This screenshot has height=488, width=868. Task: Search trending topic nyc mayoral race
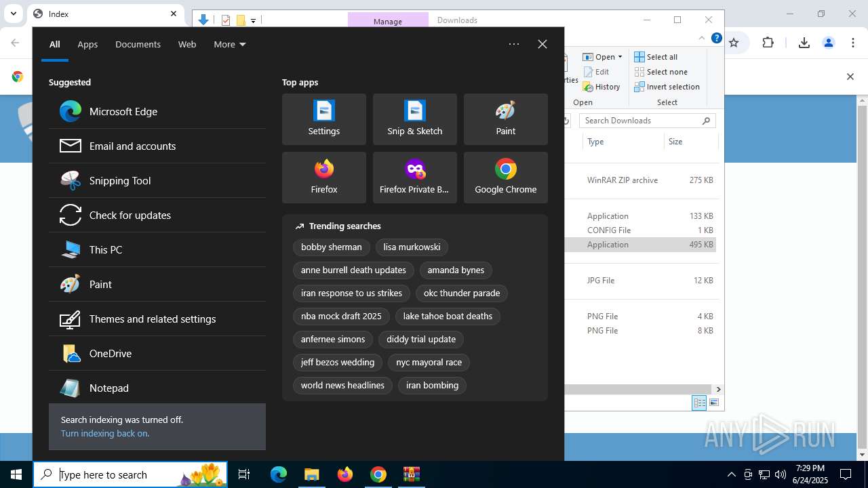[429, 363]
